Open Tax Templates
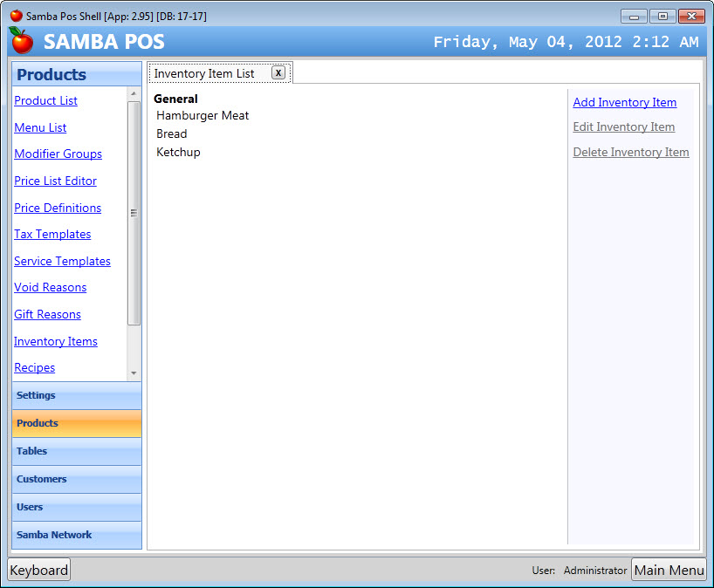This screenshot has width=714, height=588. point(52,234)
